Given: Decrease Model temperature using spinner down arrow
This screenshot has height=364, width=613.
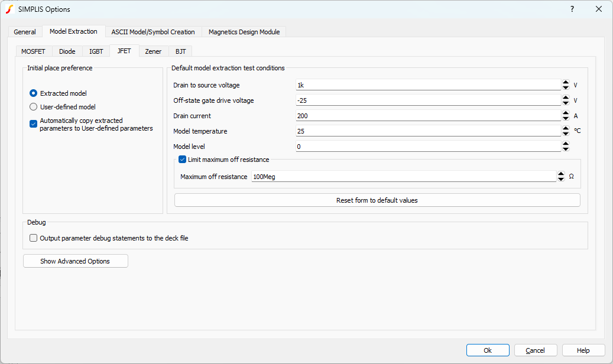Looking at the screenshot, I should 566,134.
